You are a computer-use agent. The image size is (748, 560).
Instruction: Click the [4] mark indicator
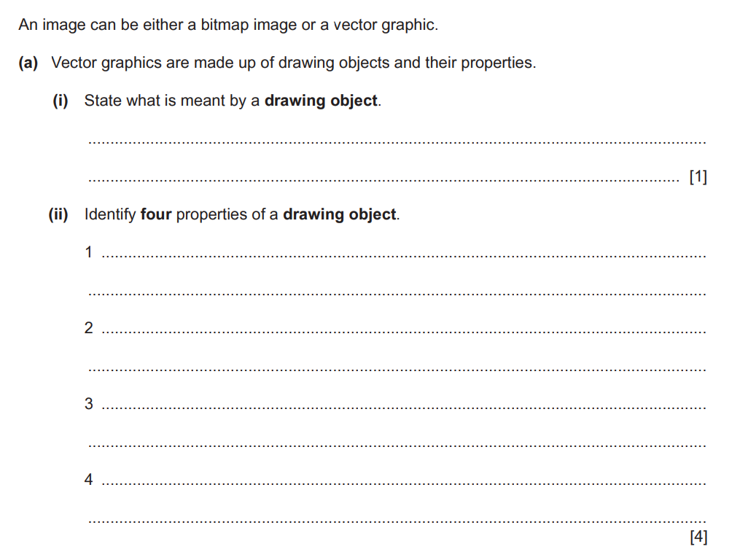click(x=698, y=537)
